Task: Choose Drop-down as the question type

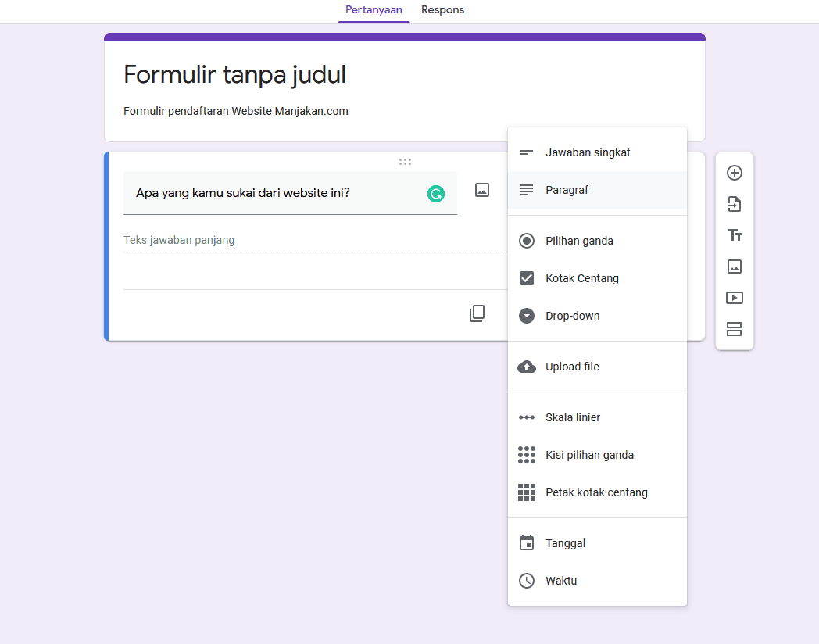Action: (573, 315)
